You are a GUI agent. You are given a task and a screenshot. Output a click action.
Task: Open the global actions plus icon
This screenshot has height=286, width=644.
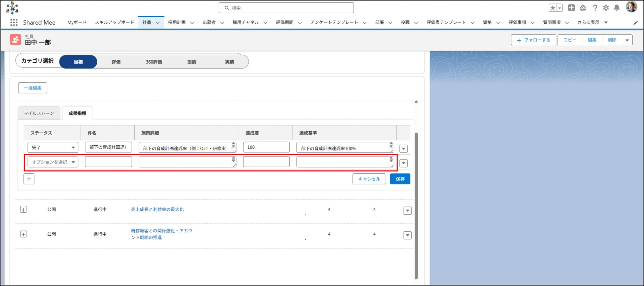click(571, 8)
